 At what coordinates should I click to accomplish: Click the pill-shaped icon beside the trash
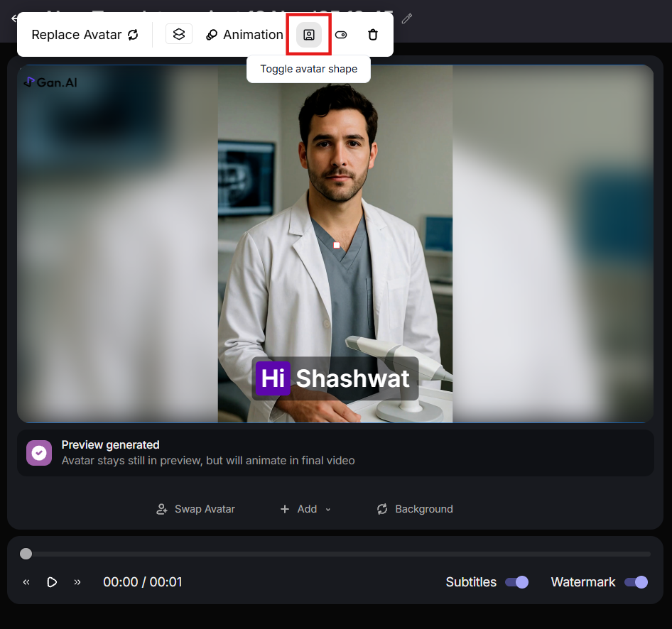tap(341, 35)
